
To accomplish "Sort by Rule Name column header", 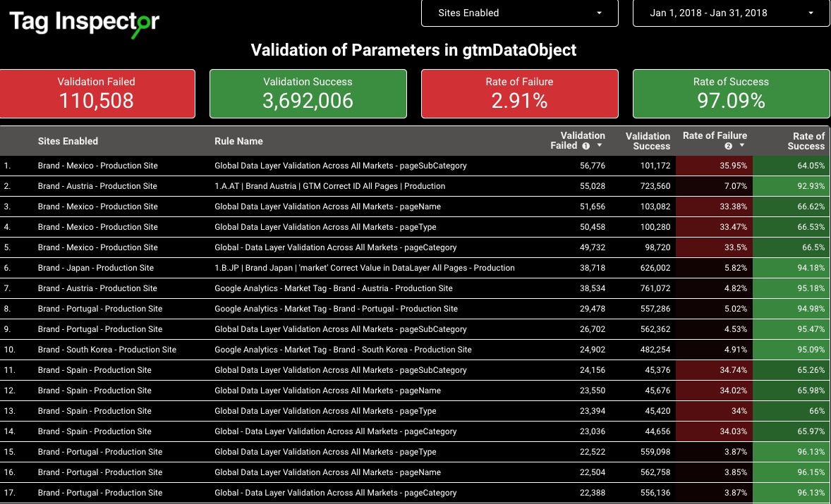I will (x=238, y=141).
